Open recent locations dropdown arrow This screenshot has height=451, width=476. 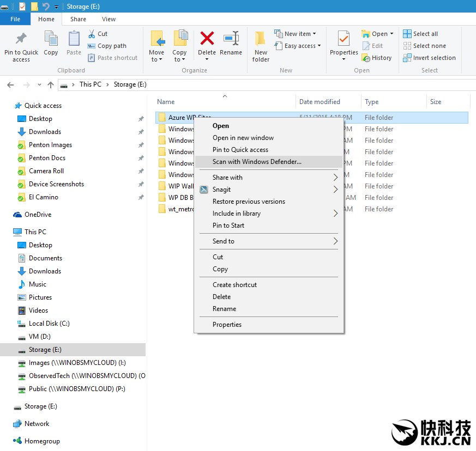click(39, 85)
